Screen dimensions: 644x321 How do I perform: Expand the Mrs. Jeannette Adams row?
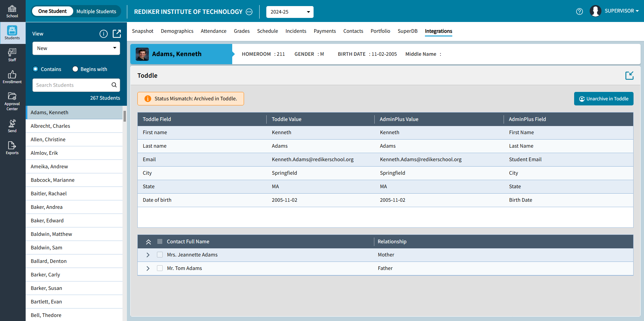[148, 255]
